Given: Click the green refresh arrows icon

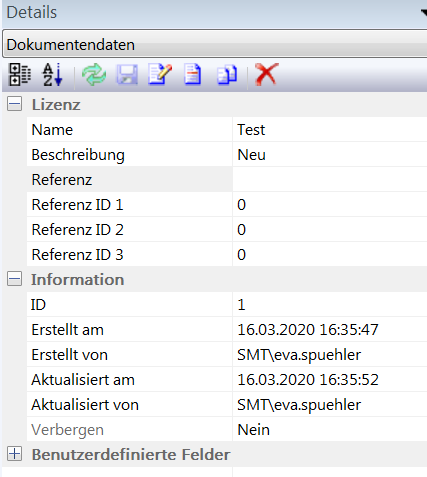Looking at the screenshot, I should click(x=94, y=75).
